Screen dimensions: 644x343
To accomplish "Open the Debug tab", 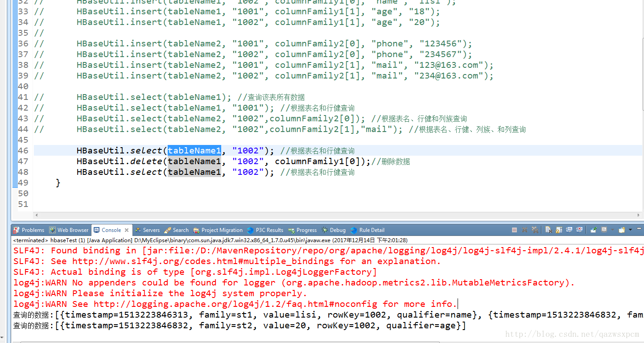I will point(334,230).
